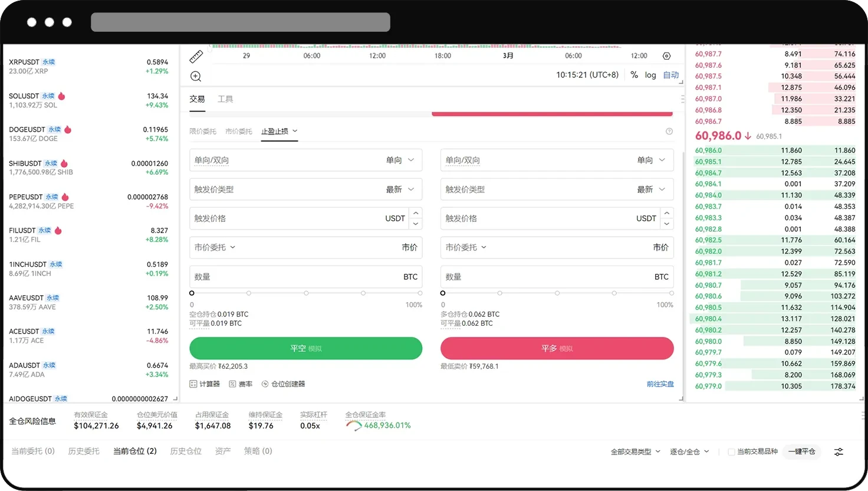Click the 60,979.0 bid price row
Image resolution: width=868 pixels, height=491 pixels.
[x=775, y=387]
